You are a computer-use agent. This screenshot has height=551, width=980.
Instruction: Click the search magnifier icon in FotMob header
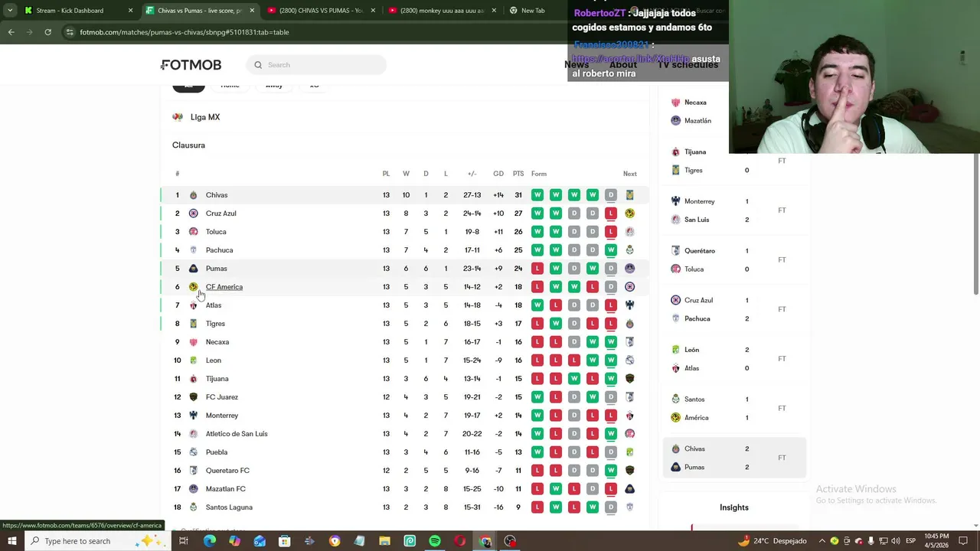(258, 65)
